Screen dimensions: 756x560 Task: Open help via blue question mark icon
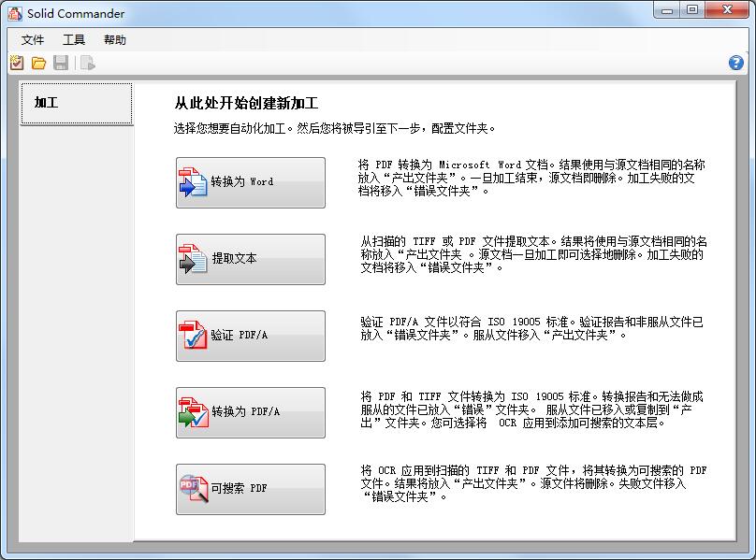735,63
